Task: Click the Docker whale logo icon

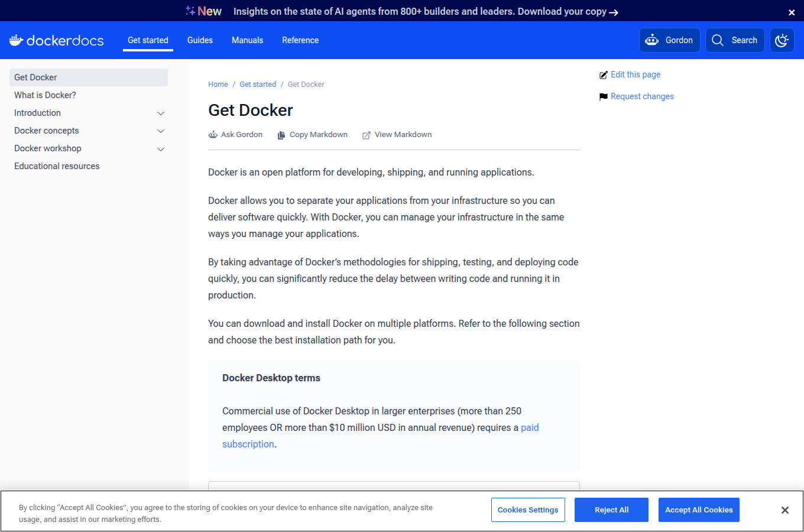Action: click(x=16, y=40)
